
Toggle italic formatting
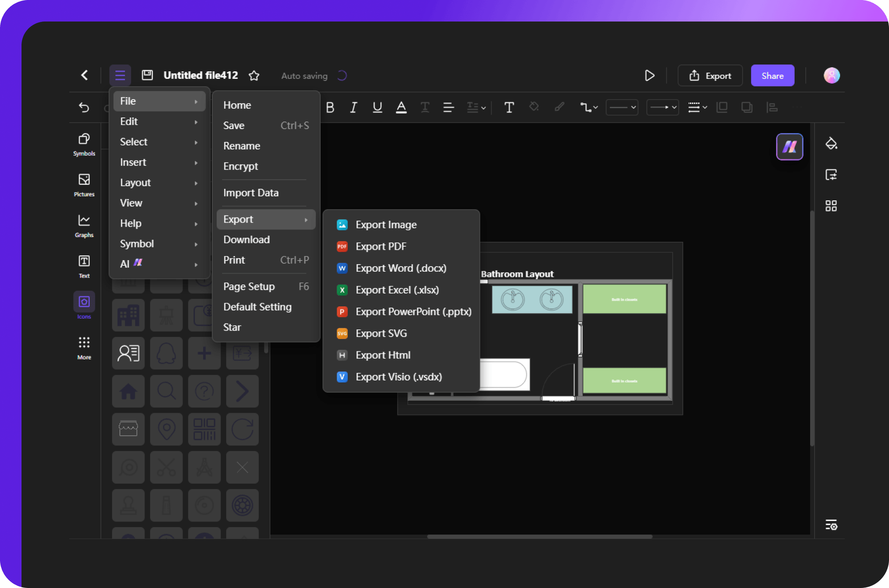(x=353, y=107)
